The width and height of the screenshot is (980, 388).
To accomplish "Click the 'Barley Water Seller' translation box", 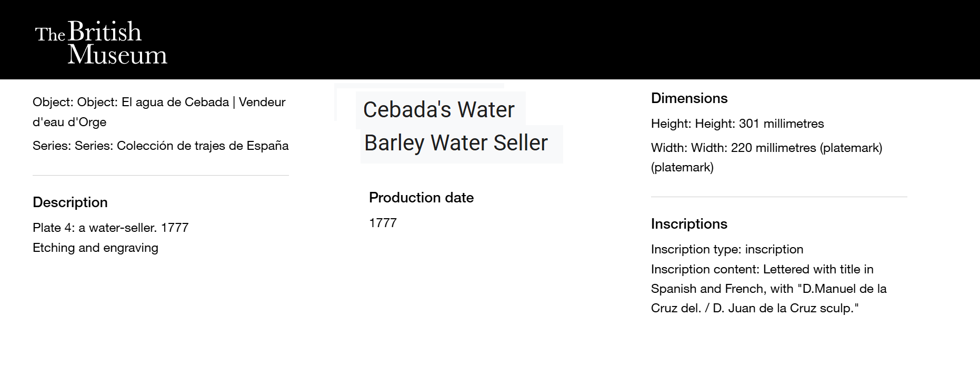I will (x=456, y=143).
